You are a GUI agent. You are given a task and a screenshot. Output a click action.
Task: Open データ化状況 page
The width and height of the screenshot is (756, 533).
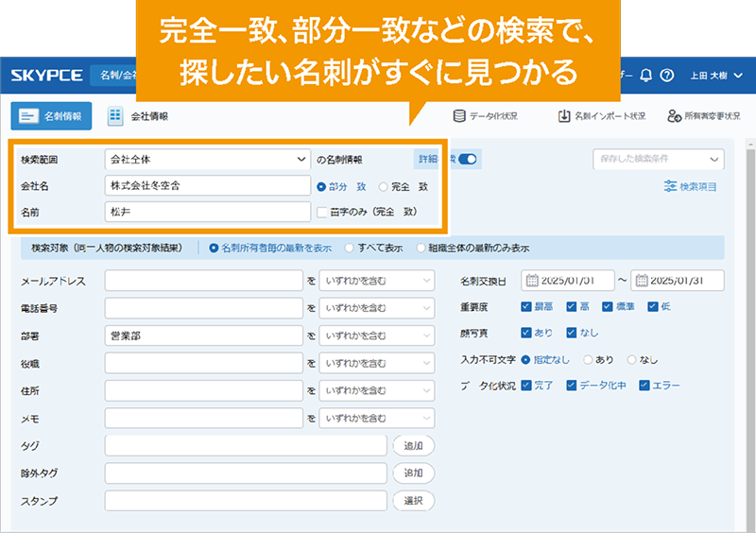(486, 115)
